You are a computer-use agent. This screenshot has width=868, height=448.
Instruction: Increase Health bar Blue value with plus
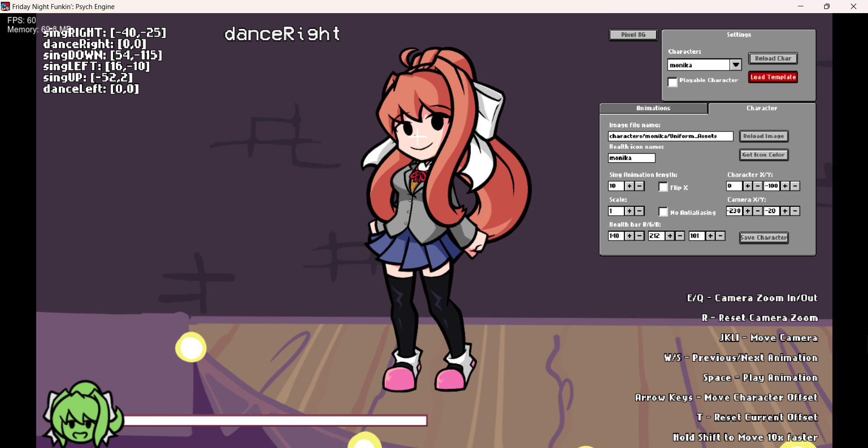[x=711, y=236]
